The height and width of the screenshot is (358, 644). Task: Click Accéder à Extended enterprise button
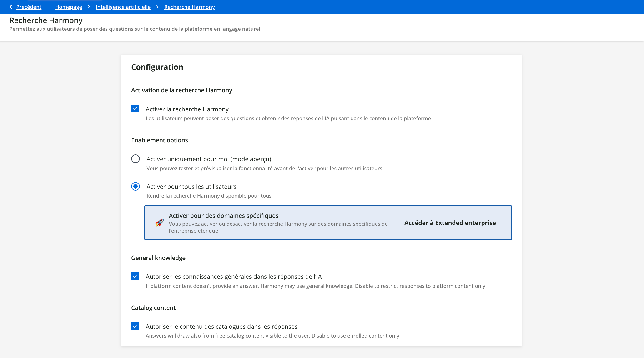450,223
